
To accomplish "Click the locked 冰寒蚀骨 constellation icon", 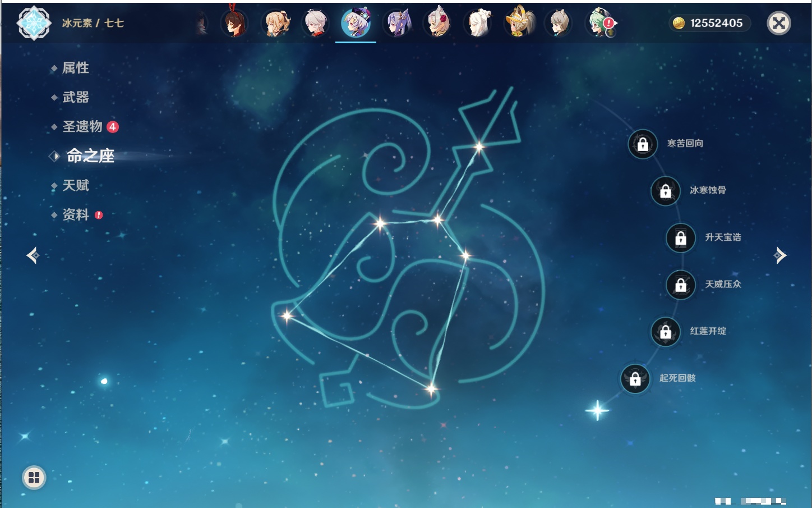I will pos(666,191).
